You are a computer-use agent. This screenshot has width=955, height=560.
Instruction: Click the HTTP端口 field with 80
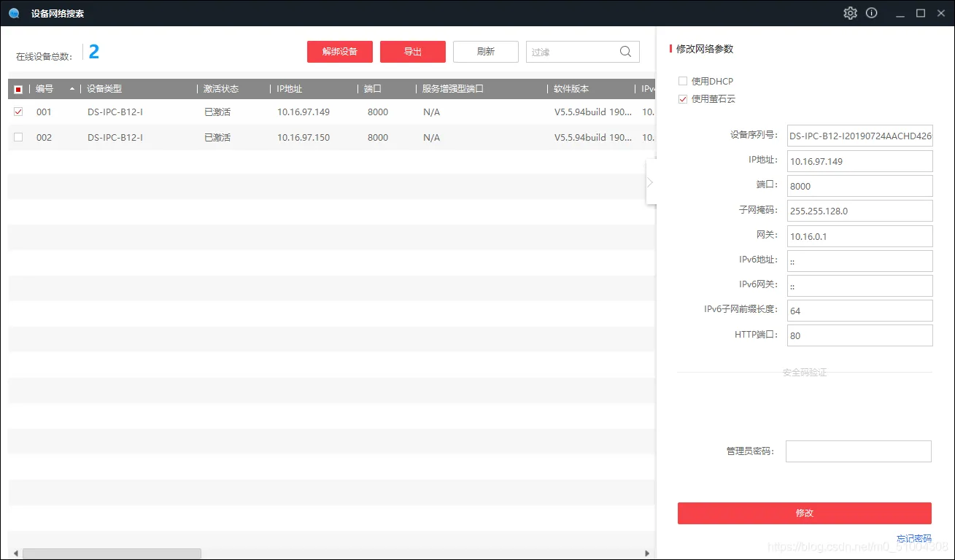(x=860, y=335)
